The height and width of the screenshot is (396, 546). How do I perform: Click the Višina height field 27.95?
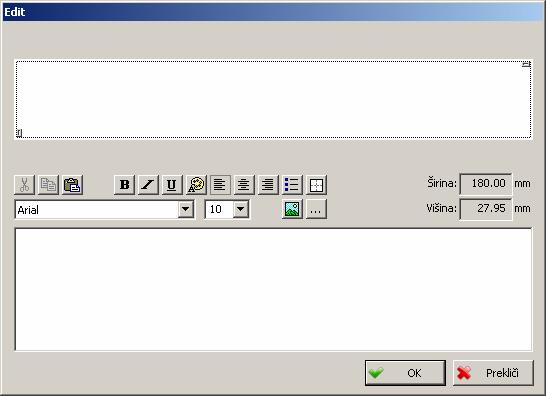coord(486,209)
